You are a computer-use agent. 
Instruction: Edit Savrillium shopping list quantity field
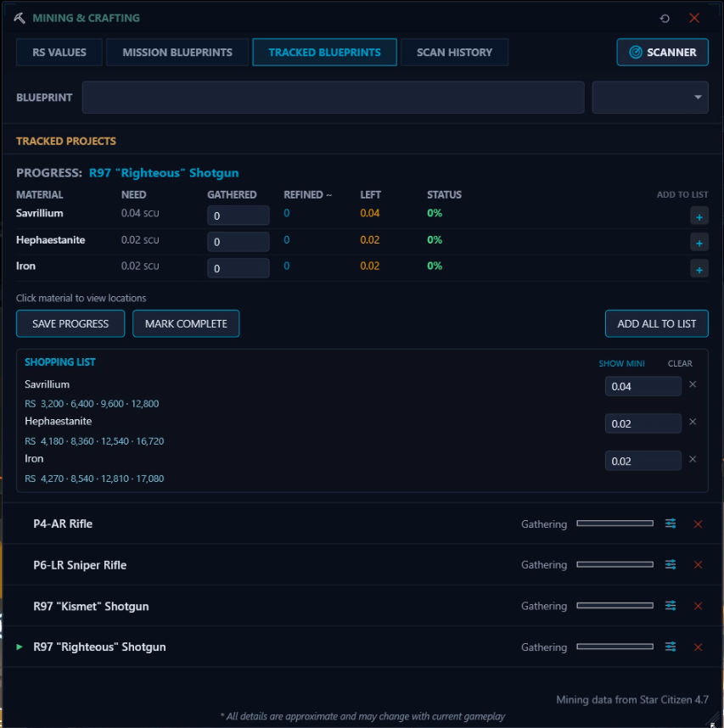pos(643,386)
